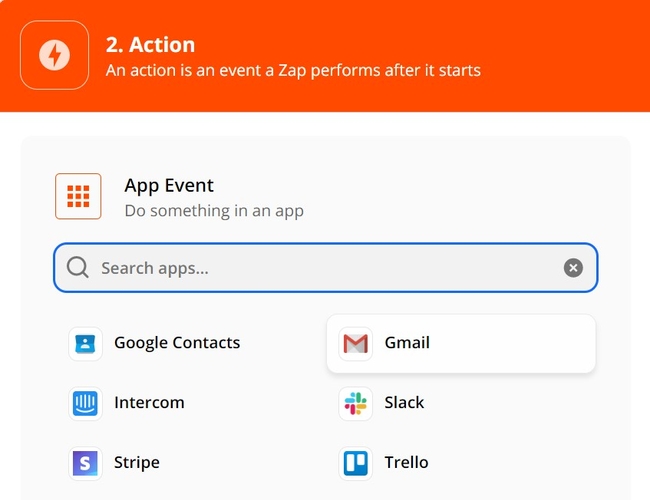This screenshot has height=500, width=650.
Task: Choose Gmail as the action app
Action: [x=461, y=343]
